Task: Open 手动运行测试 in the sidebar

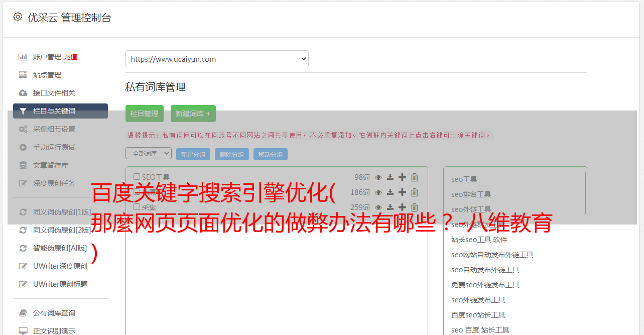Action: (54, 147)
